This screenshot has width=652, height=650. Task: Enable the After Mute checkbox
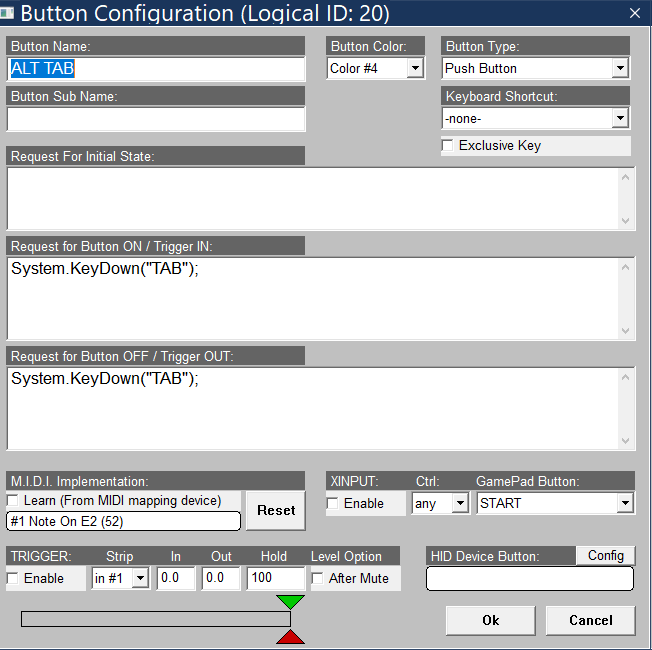(x=317, y=578)
